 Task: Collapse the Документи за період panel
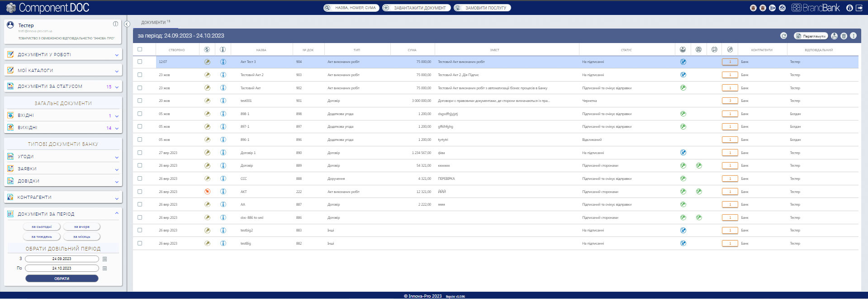[117, 213]
